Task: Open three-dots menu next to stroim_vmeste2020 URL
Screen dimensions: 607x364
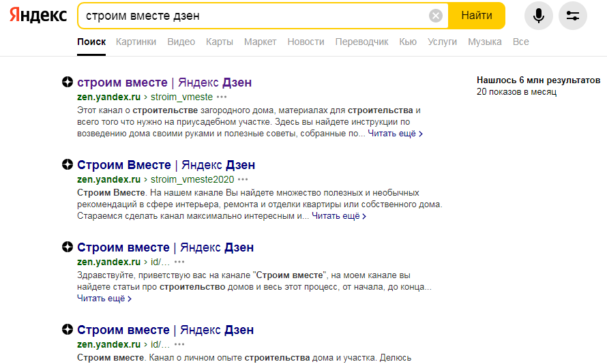Action: coord(243,179)
